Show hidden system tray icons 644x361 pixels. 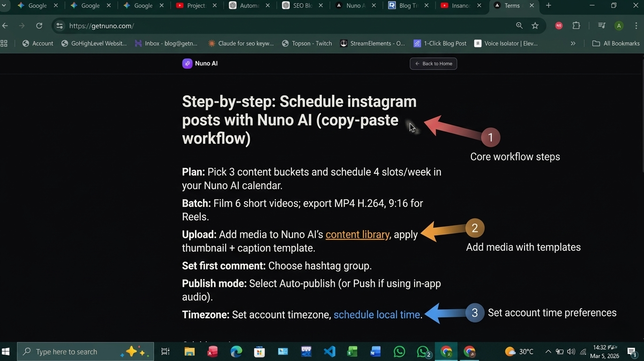[x=548, y=352]
